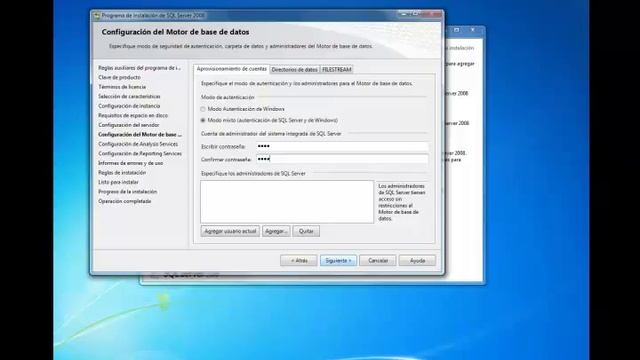Cancel setup with the Cancelar button

378,260
